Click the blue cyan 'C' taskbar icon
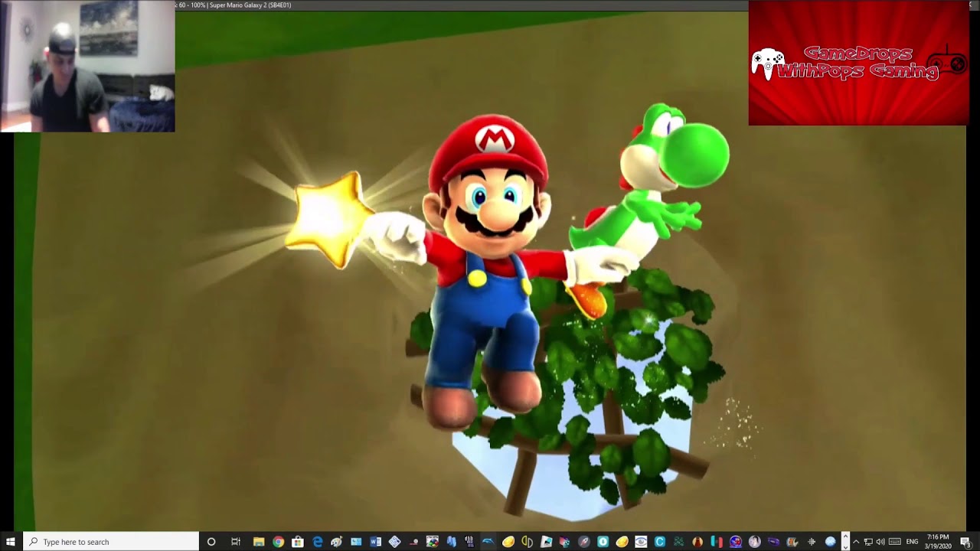The width and height of the screenshot is (980, 551). tap(660, 542)
